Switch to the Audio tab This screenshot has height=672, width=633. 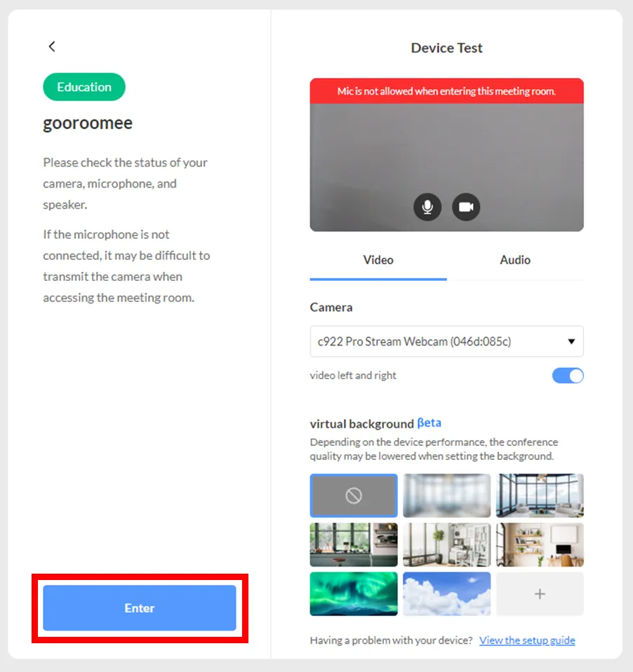pyautogui.click(x=515, y=260)
